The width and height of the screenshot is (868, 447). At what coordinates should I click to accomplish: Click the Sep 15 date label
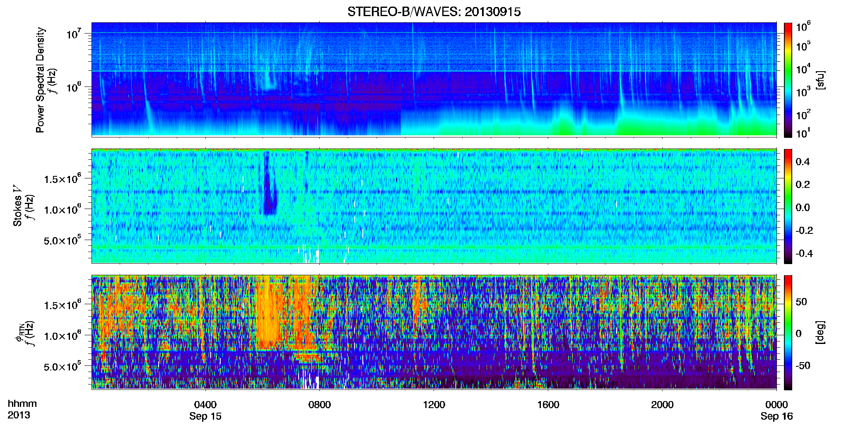[x=205, y=416]
